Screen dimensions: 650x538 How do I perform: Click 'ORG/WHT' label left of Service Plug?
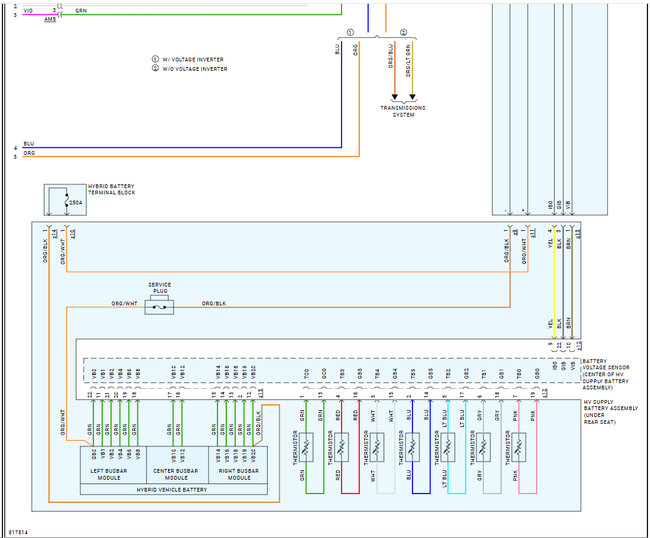pyautogui.click(x=124, y=303)
